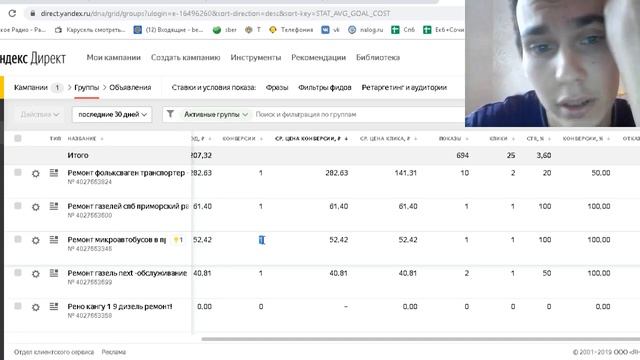Reload the page with browser refresh icon

[x=12, y=13]
